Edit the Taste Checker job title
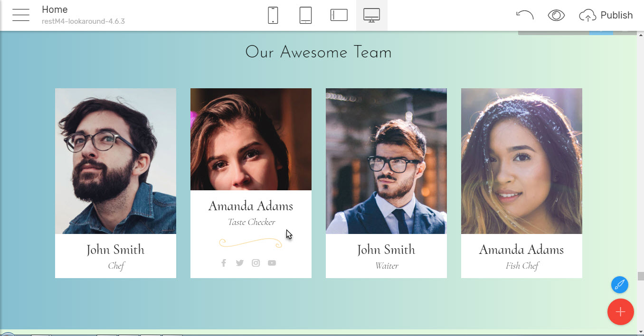Image resolution: width=644 pixels, height=336 pixels. (x=251, y=222)
